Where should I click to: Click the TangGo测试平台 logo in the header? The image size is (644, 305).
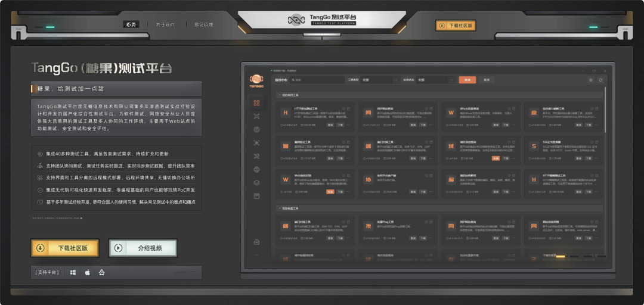point(322,19)
